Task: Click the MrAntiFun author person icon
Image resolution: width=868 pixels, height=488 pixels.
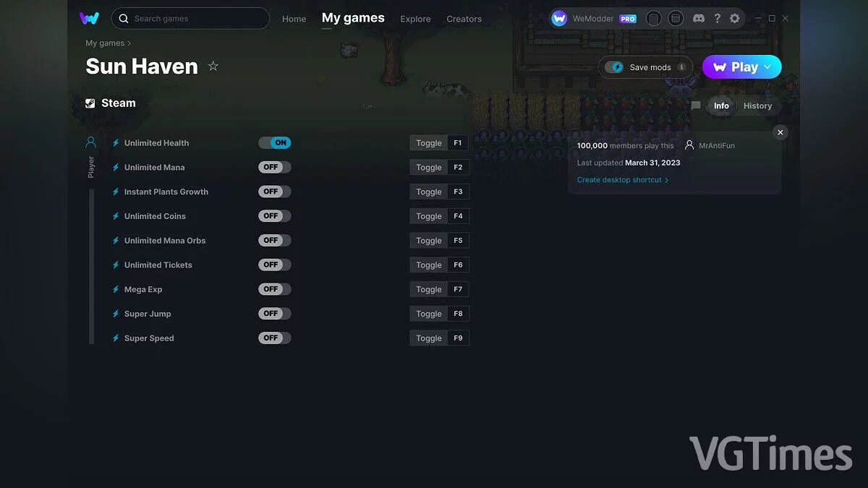Action: pyautogui.click(x=689, y=145)
